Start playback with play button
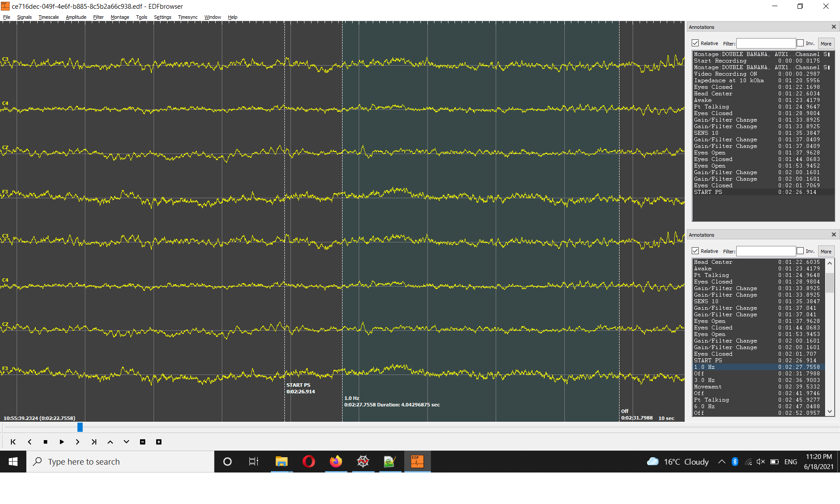Viewport: 840px width, 504px height. coord(62,442)
